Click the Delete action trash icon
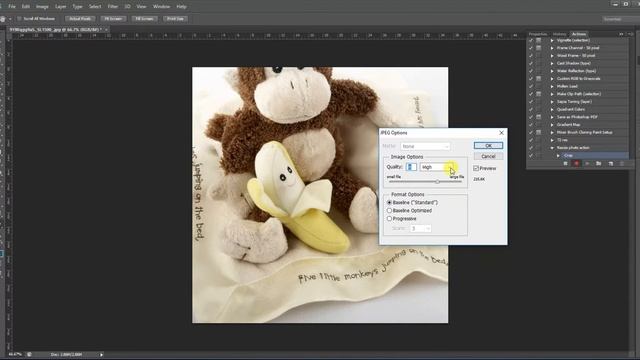 tap(622, 164)
